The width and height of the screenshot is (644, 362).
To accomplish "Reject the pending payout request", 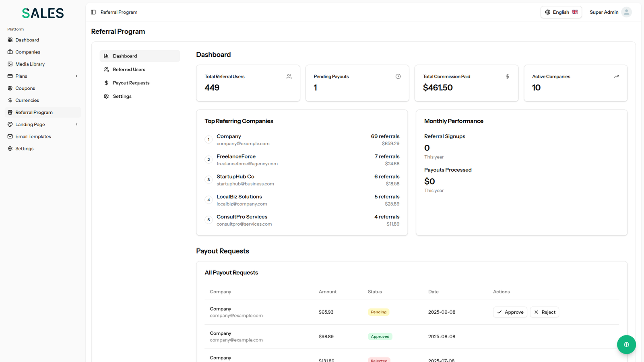I will (544, 312).
